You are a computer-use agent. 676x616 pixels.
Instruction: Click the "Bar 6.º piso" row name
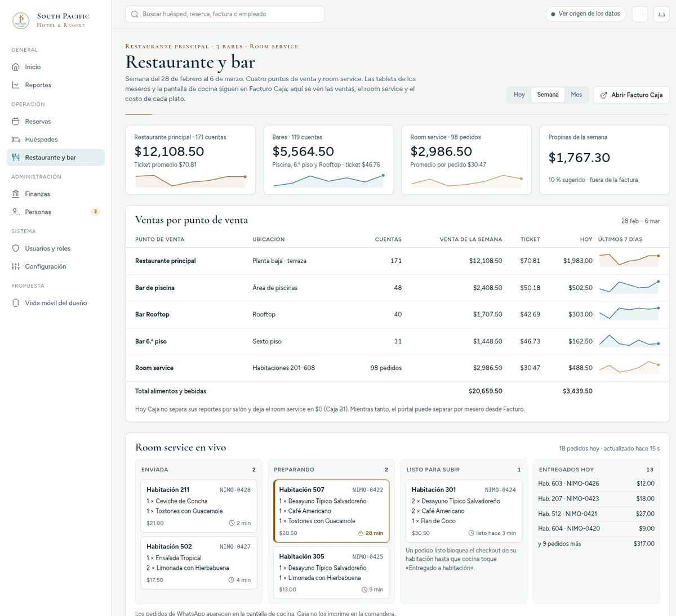(151, 341)
